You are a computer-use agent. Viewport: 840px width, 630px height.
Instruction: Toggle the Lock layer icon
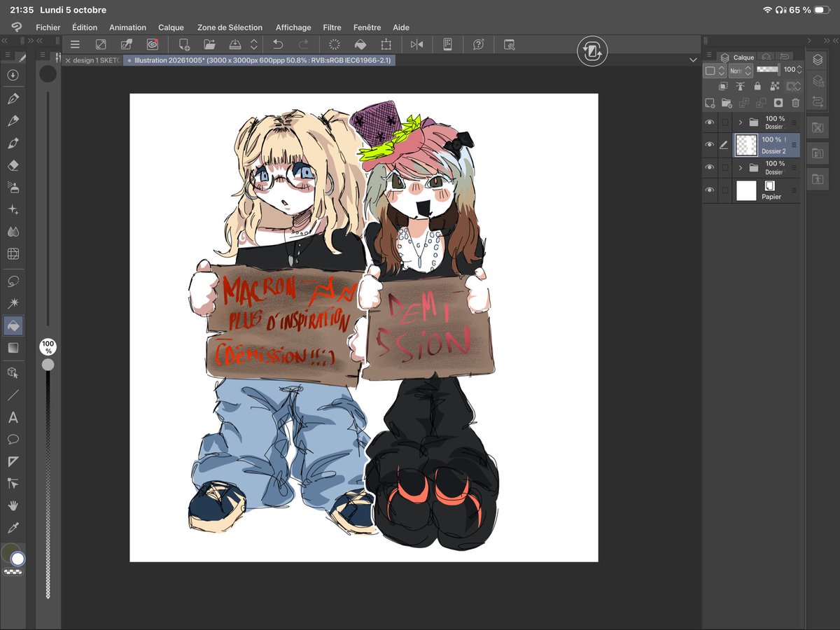tap(757, 86)
